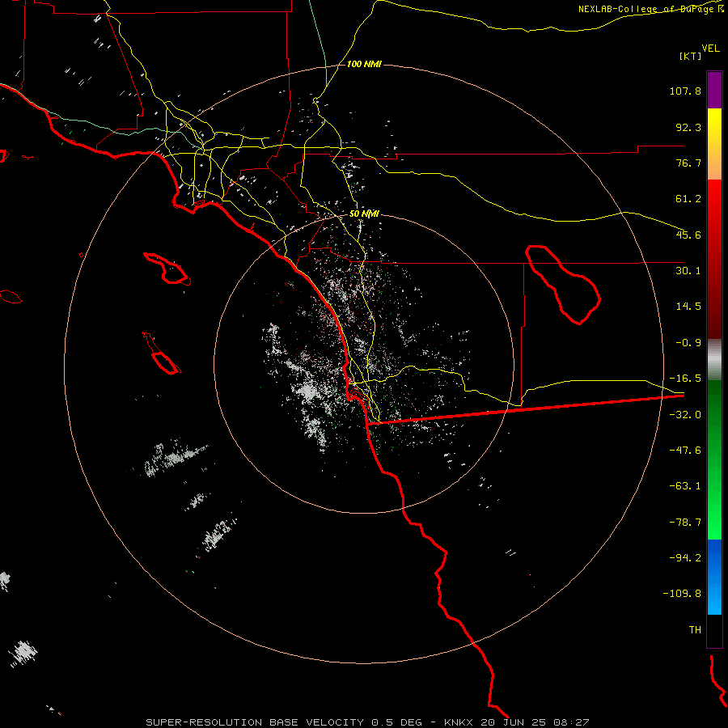Click the 61.2 legend value
The image size is (728, 728).
[688, 199]
